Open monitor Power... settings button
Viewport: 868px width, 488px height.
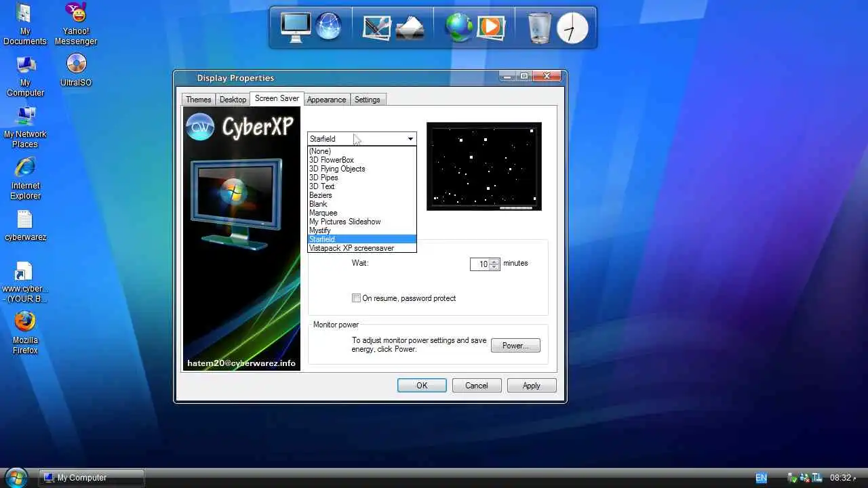(x=515, y=346)
